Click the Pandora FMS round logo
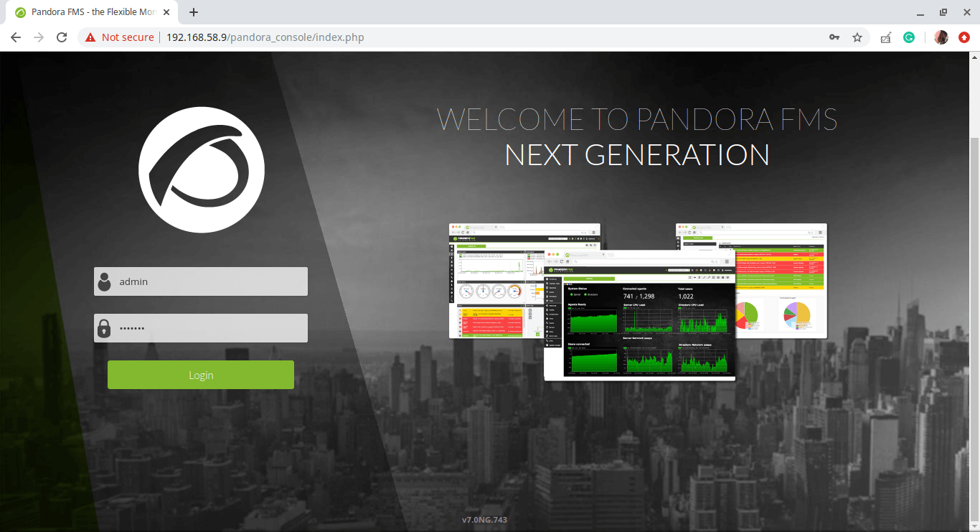Viewport: 980px width, 532px height. tap(202, 170)
